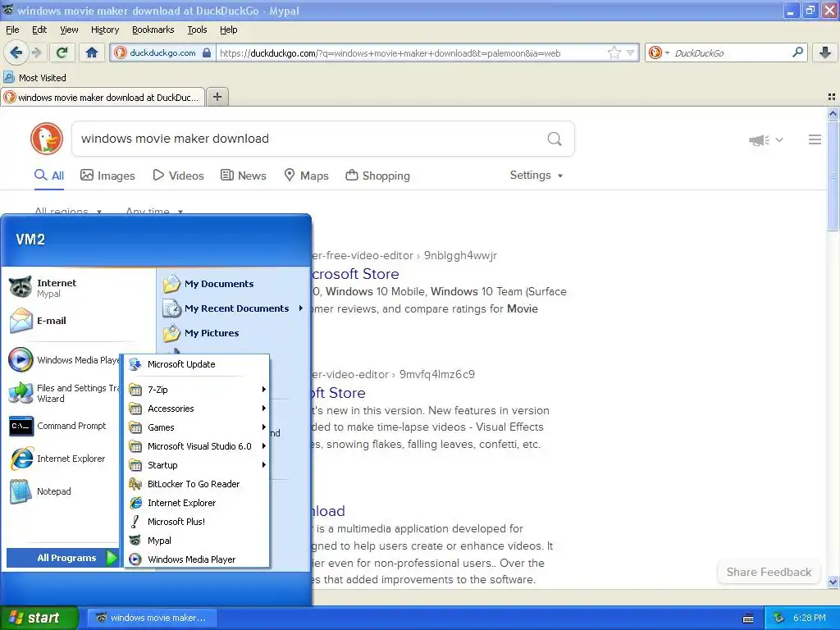Click the browser Back arrow button

click(x=16, y=52)
